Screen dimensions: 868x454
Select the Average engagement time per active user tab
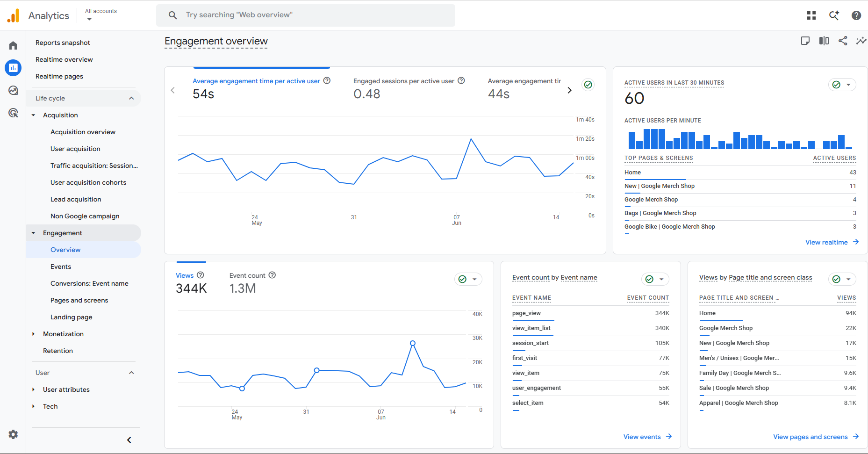coord(261,88)
